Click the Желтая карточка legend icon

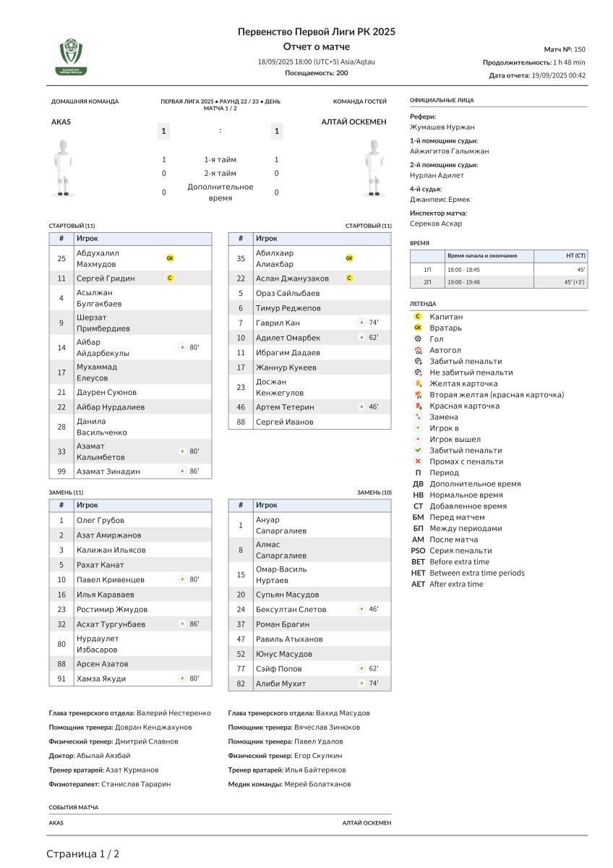(418, 383)
